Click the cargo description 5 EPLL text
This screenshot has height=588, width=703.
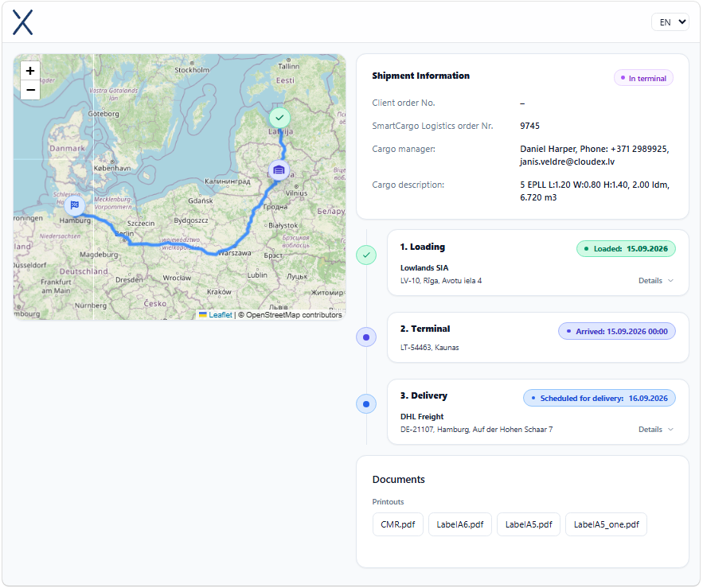[x=595, y=191]
